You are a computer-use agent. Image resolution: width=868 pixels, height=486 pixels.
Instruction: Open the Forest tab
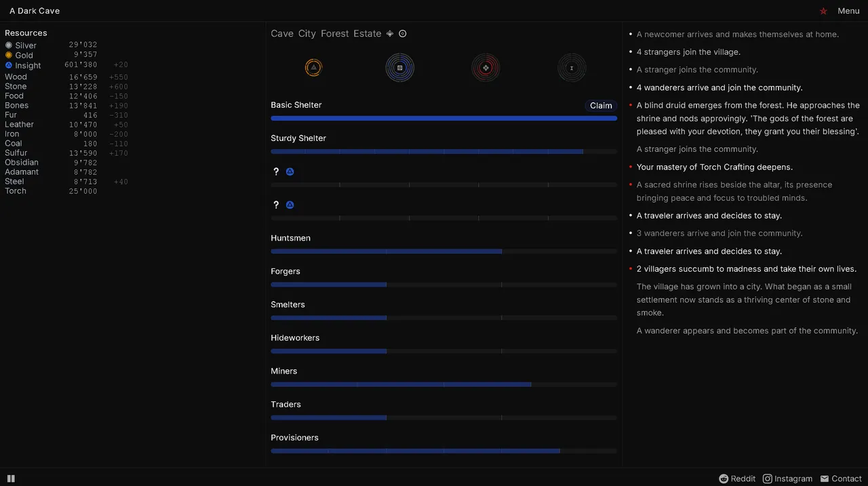tap(335, 34)
